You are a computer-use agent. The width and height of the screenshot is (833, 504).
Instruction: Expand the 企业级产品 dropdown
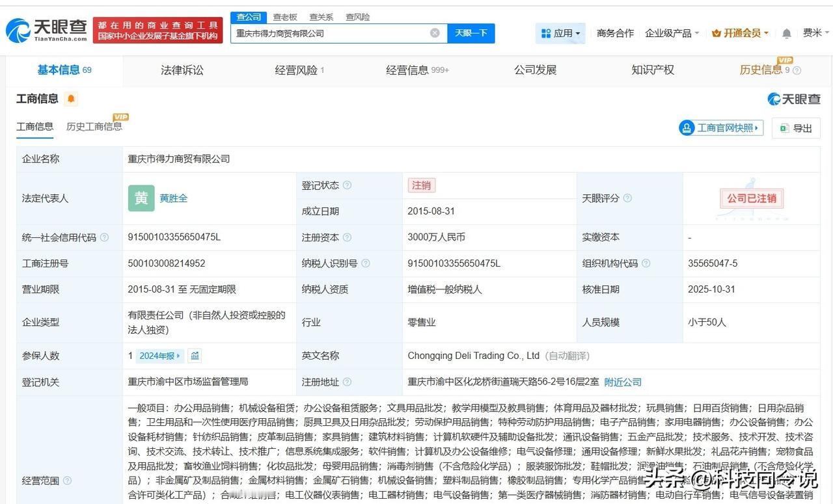(670, 32)
